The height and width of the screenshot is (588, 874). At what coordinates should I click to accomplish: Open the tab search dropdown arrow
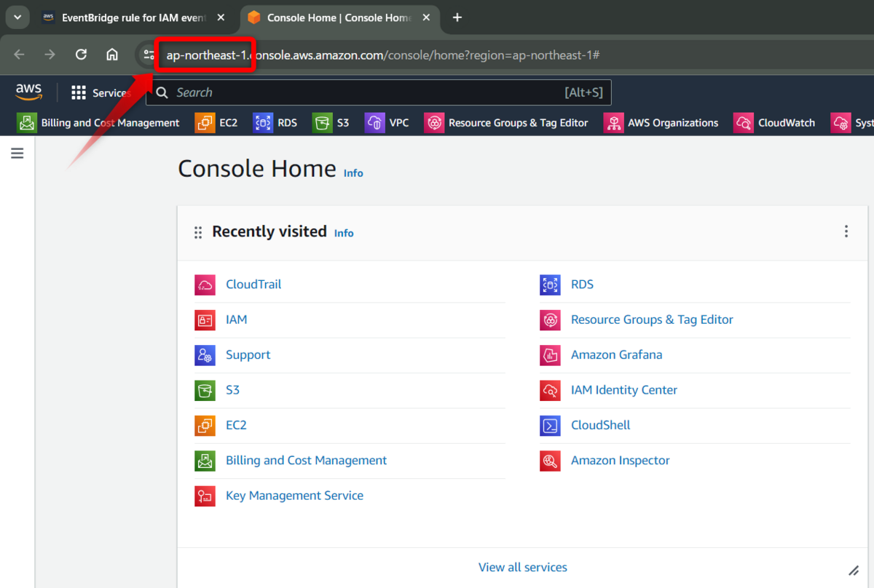tap(17, 17)
